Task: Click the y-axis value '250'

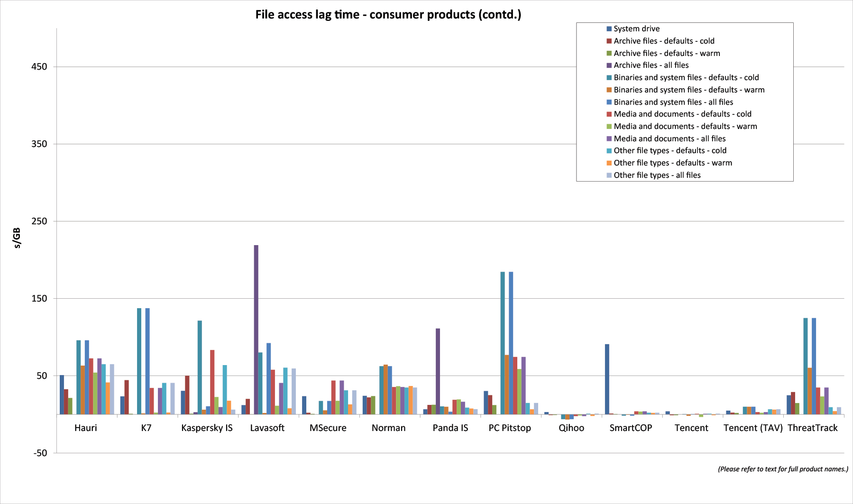Action: coord(39,221)
